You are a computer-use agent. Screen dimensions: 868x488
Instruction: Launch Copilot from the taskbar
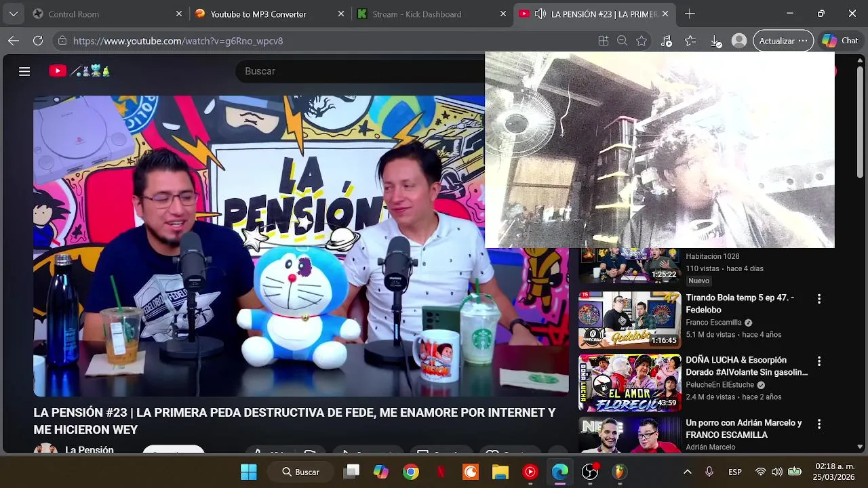(381, 472)
